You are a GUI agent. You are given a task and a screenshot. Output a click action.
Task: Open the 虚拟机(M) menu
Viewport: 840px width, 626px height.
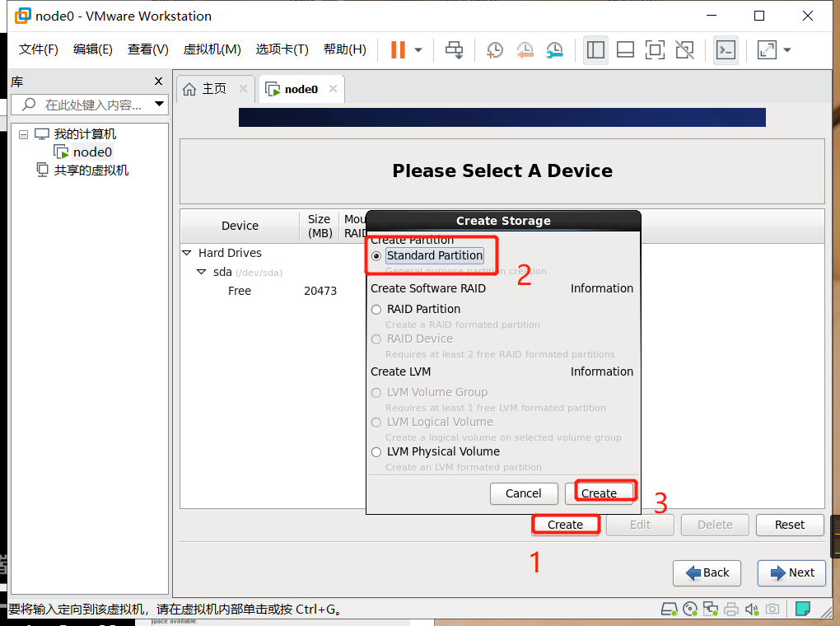pyautogui.click(x=212, y=49)
